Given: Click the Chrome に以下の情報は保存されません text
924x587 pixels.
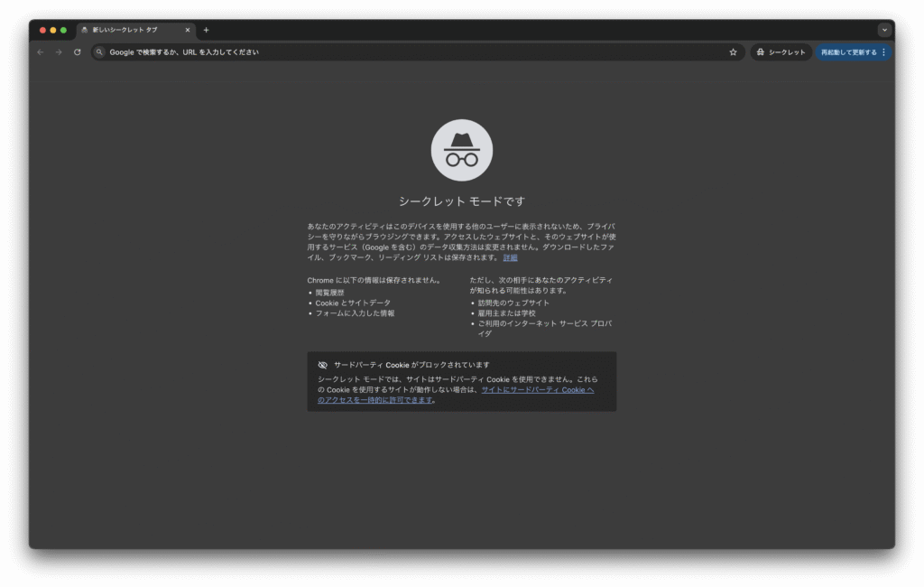Looking at the screenshot, I should [374, 281].
